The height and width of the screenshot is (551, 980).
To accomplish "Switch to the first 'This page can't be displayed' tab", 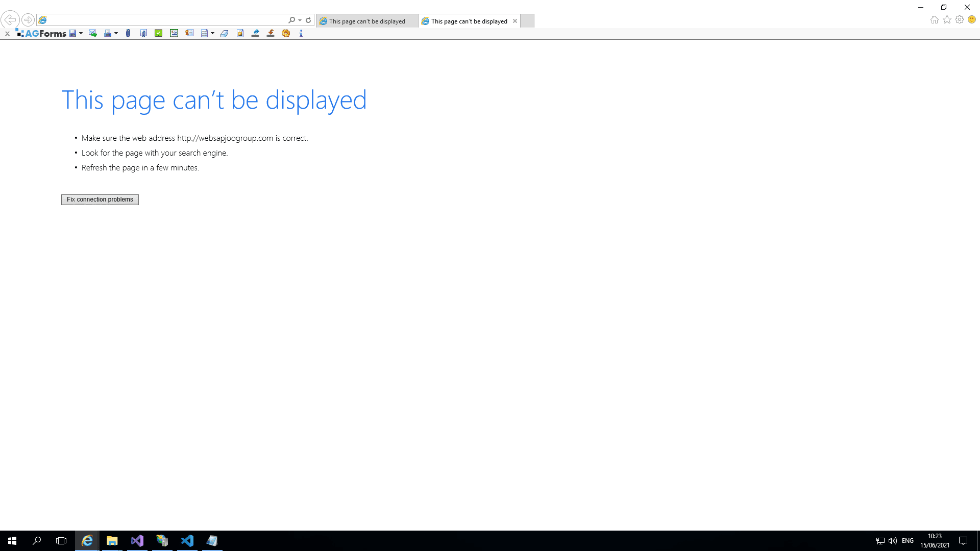I will (366, 21).
